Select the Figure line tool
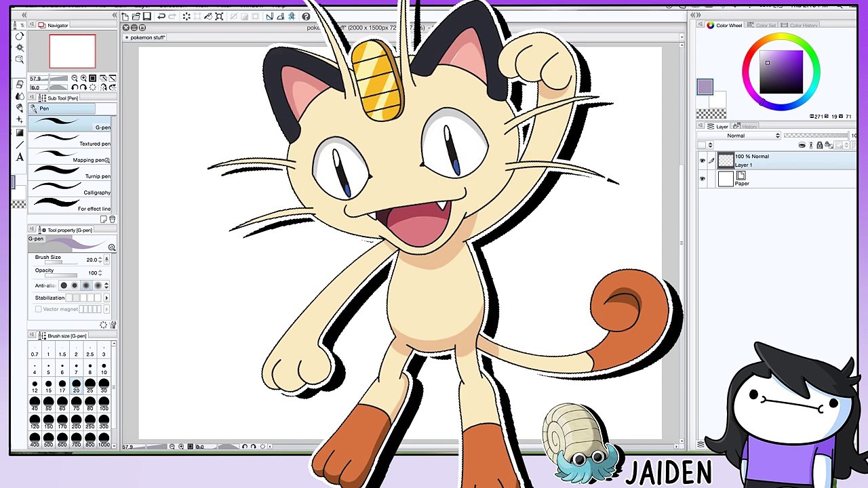Viewport: 868px width, 488px height. [x=20, y=144]
